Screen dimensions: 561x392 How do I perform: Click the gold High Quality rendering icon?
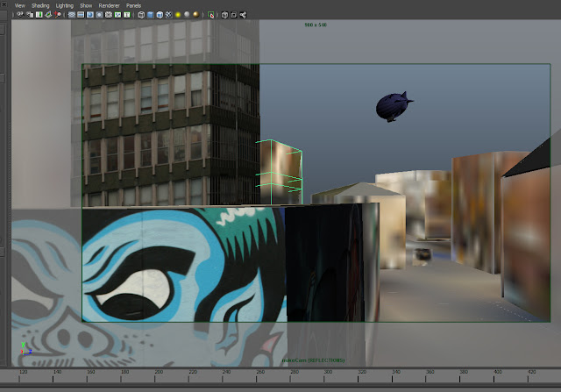click(x=195, y=15)
